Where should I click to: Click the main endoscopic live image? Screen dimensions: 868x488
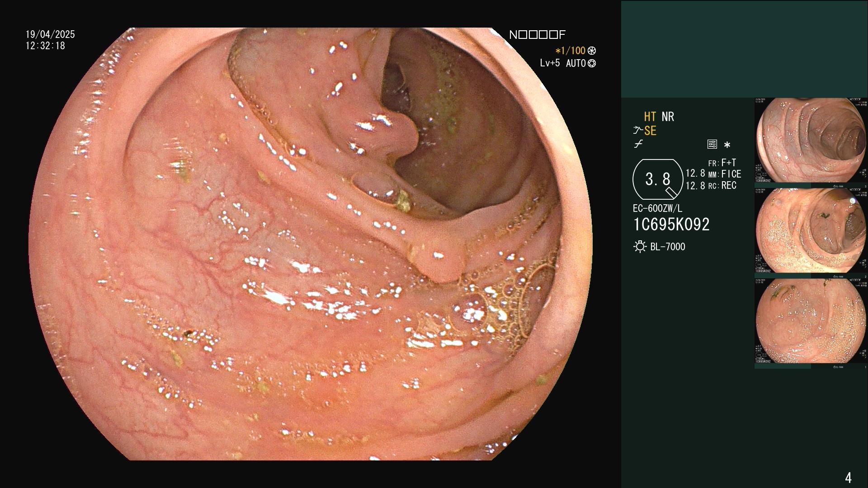[x=311, y=244]
